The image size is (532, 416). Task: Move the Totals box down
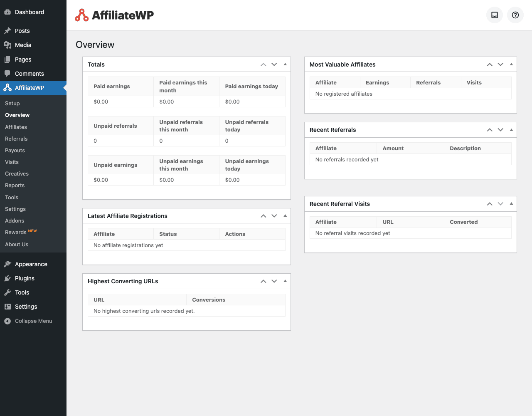(x=274, y=64)
